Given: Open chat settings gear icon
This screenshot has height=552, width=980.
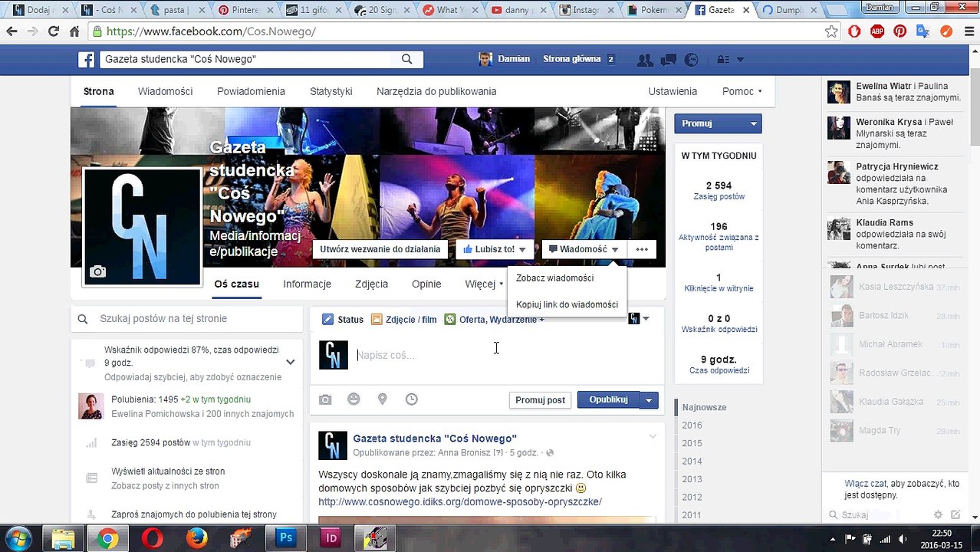Looking at the screenshot, I should [x=938, y=515].
